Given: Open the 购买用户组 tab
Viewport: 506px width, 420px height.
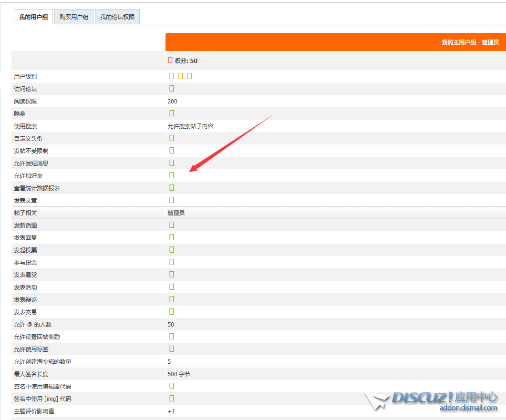Looking at the screenshot, I should pyautogui.click(x=74, y=17).
